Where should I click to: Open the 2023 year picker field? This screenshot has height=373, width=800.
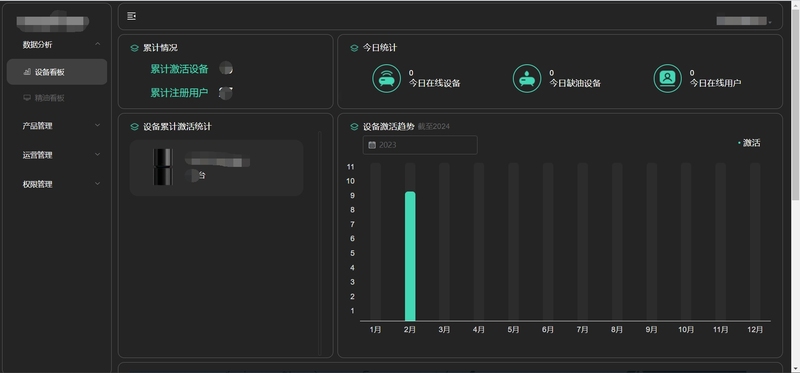tap(420, 145)
